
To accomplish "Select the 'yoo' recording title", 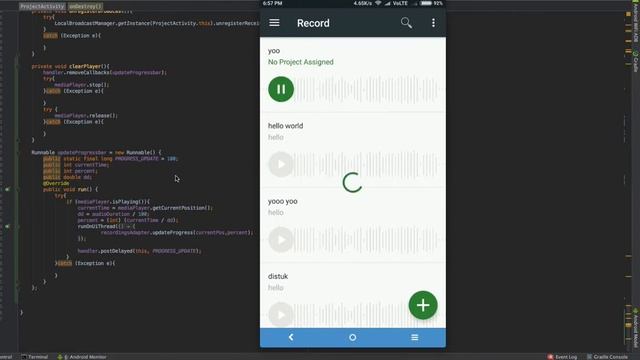I will click(x=274, y=51).
